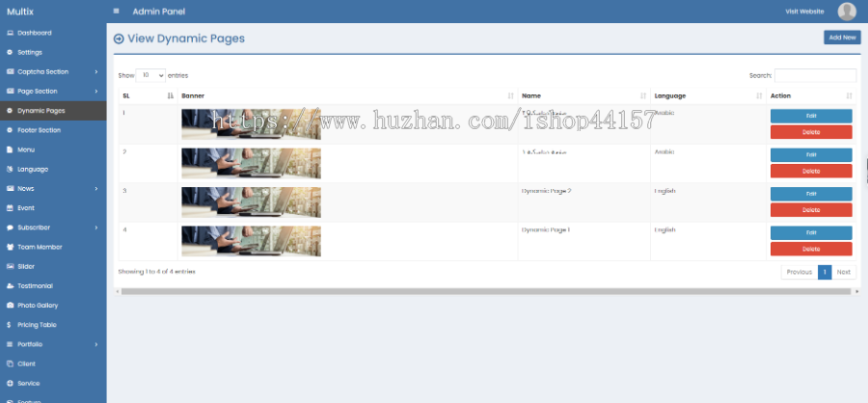Select pagination page 1

[825, 272]
